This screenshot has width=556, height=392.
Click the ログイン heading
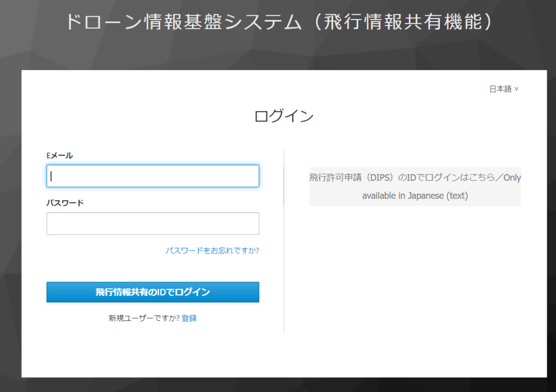[x=284, y=116]
